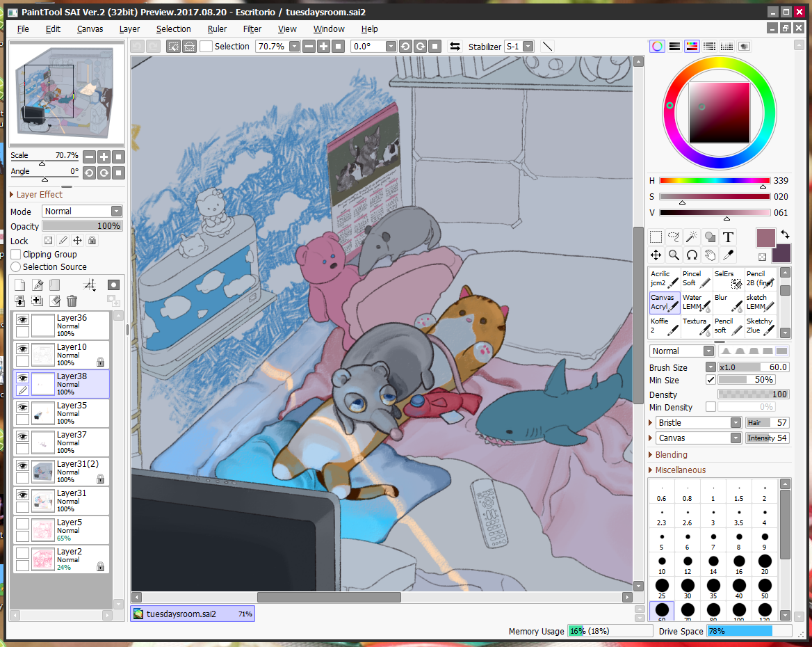This screenshot has height=647, width=812.
Task: Choose the Blur brush preset
Action: 728,302
